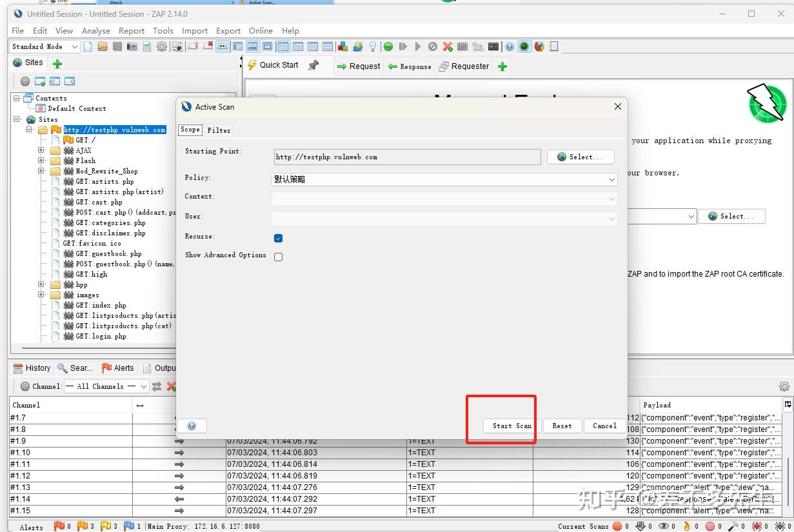Click the Starting Point URL field
Viewport: 794px width, 532px height.
[406, 156]
